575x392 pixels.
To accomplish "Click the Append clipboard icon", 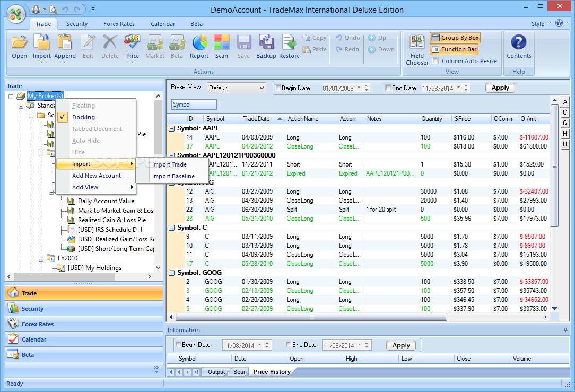I will click(x=65, y=41).
